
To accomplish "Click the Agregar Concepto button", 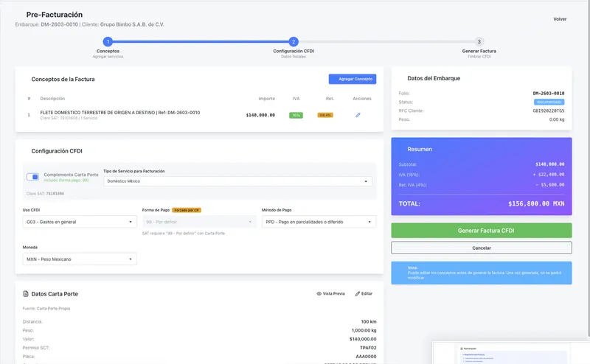I will pos(352,79).
